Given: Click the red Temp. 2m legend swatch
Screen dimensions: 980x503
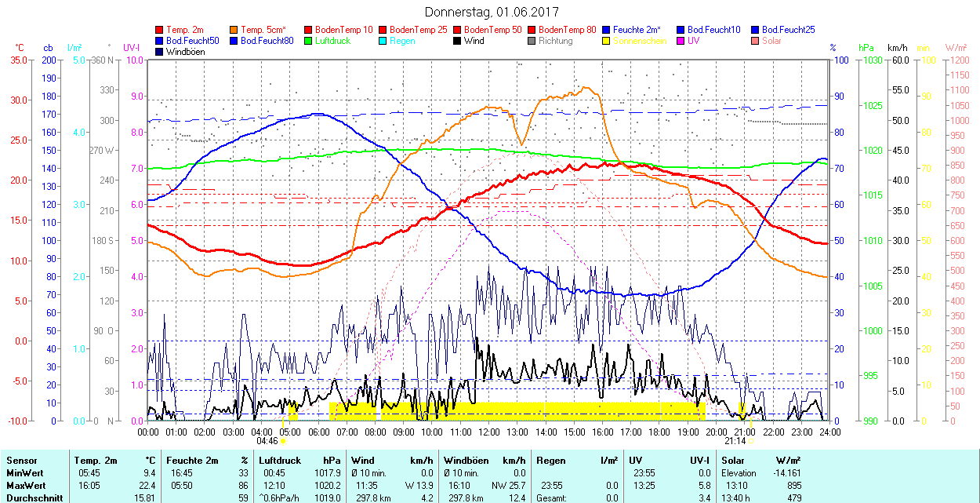Looking at the screenshot, I should tap(160, 30).
